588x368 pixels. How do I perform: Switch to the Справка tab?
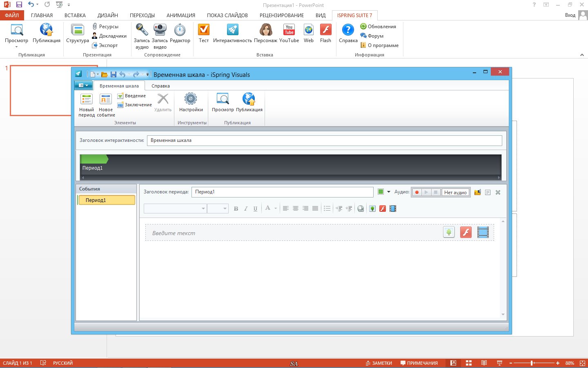(x=160, y=86)
